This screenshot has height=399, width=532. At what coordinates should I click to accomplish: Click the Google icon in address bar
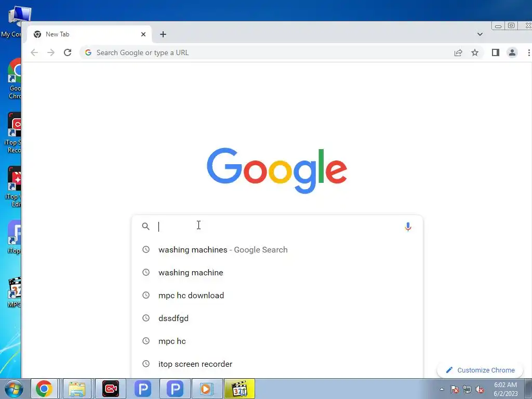(x=88, y=52)
